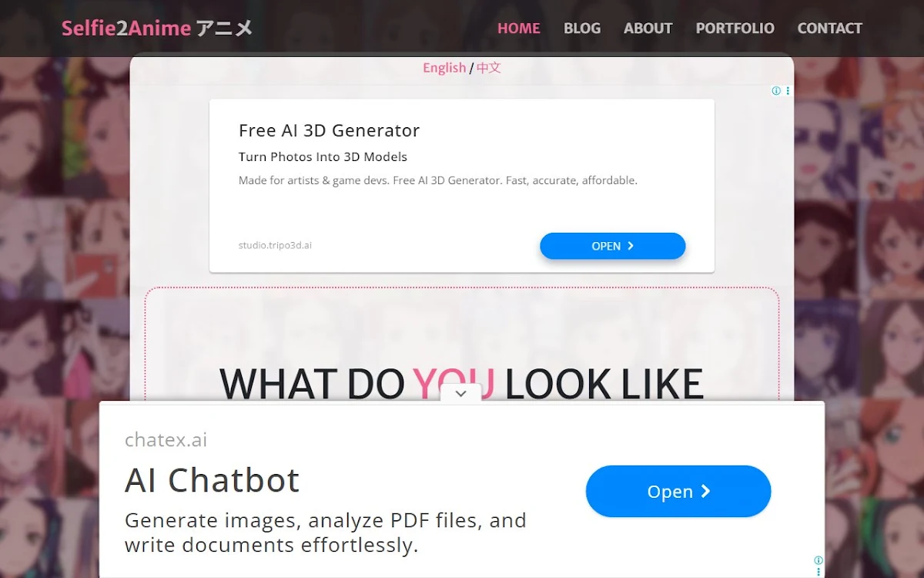Click the chatex.ai advertiser link
The height and width of the screenshot is (578, 924).
(166, 440)
